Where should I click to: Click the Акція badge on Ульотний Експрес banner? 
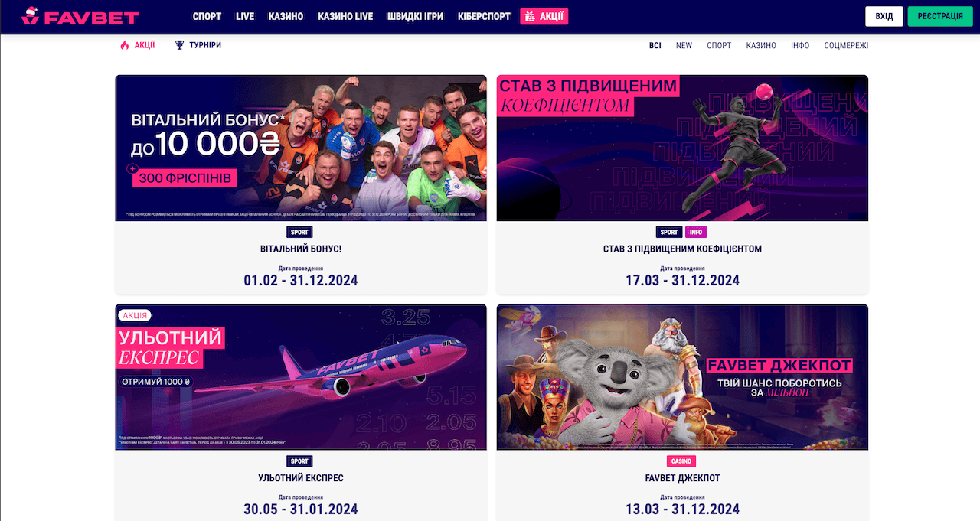(135, 315)
